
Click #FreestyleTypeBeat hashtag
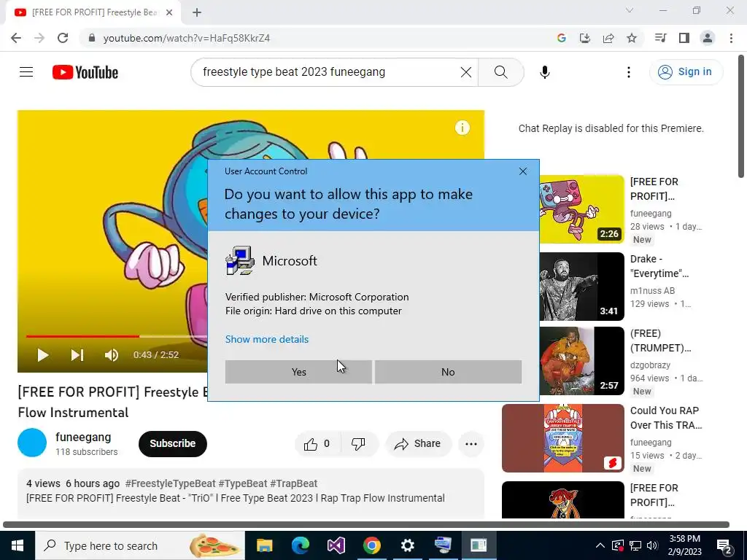coord(170,483)
